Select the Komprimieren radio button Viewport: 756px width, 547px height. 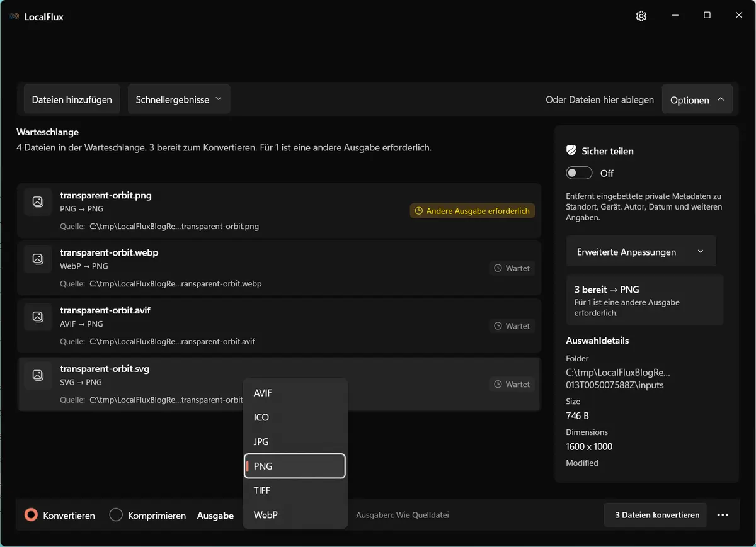point(116,515)
